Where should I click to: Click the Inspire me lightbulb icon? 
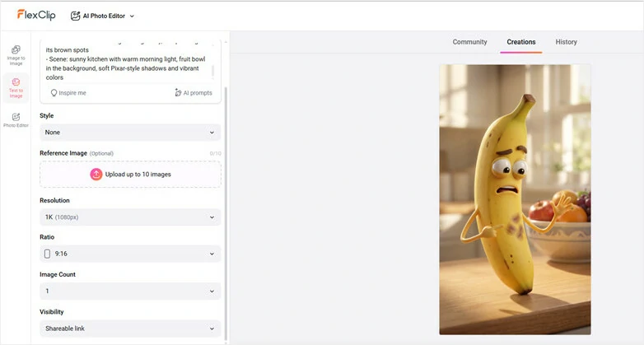[54, 93]
